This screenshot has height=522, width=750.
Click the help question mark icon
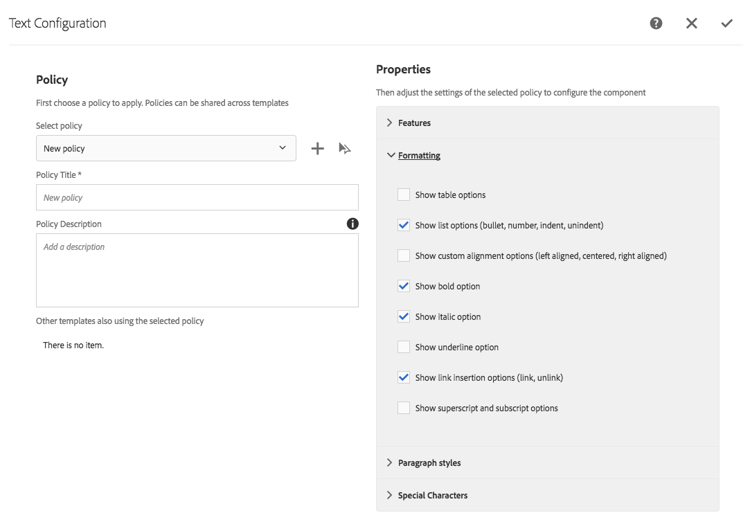click(656, 23)
